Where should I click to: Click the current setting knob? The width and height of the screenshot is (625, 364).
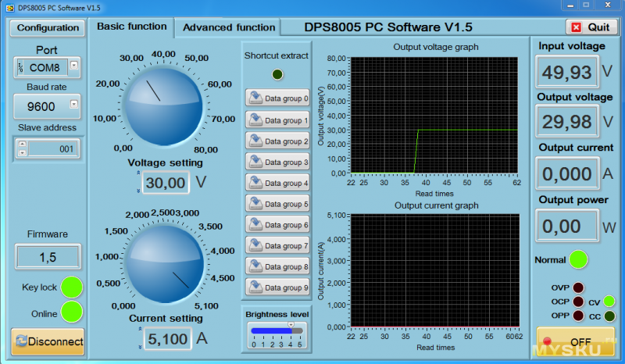[x=165, y=263]
